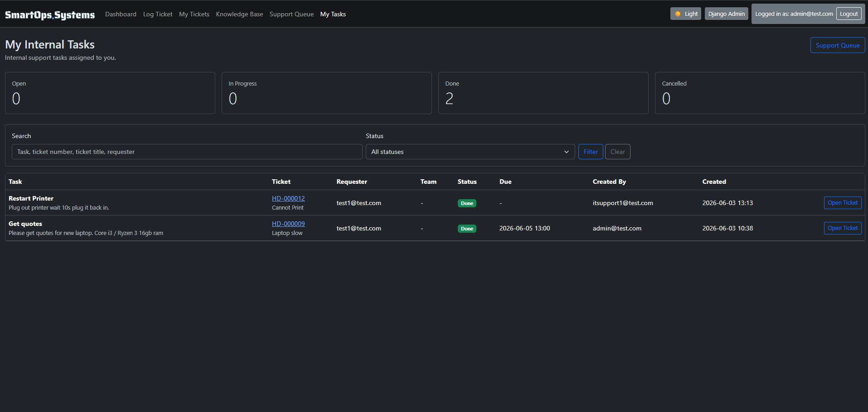Click the Logout button
The width and height of the screenshot is (868, 412).
coord(849,14)
